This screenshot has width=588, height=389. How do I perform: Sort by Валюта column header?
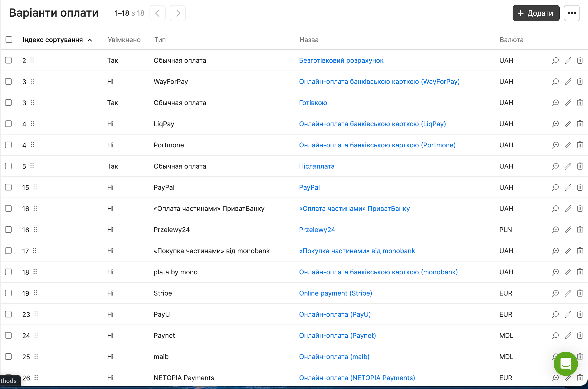click(512, 40)
